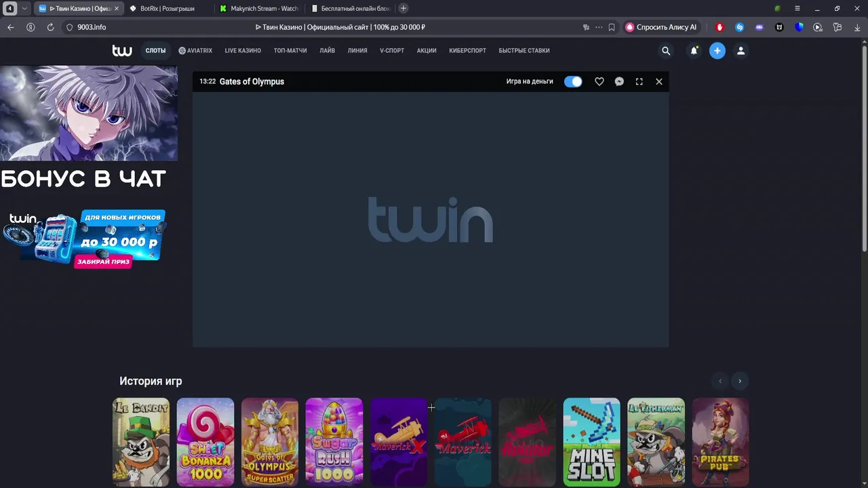Open the ЛИНИЯ betting section
Viewport: 868px width, 488px height.
click(357, 51)
